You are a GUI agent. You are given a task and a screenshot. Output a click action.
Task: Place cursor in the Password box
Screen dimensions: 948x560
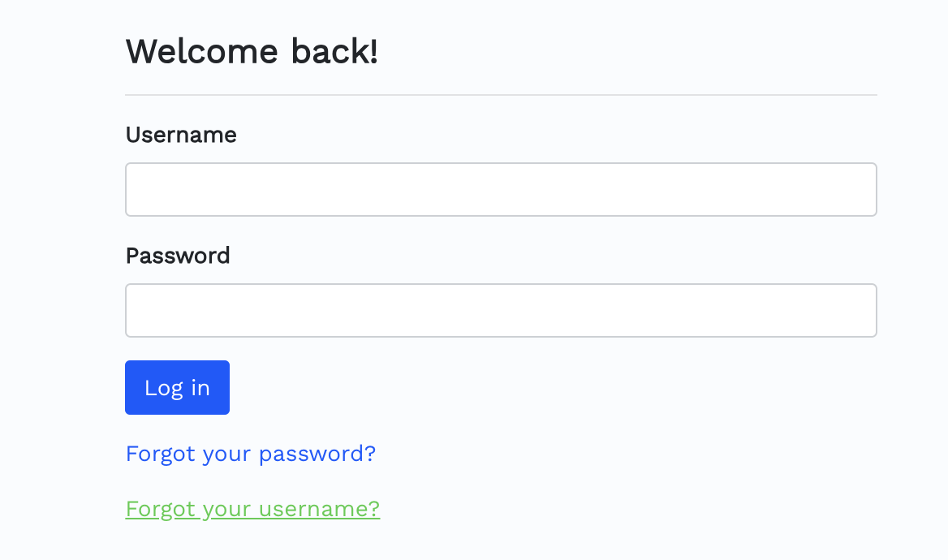501,310
